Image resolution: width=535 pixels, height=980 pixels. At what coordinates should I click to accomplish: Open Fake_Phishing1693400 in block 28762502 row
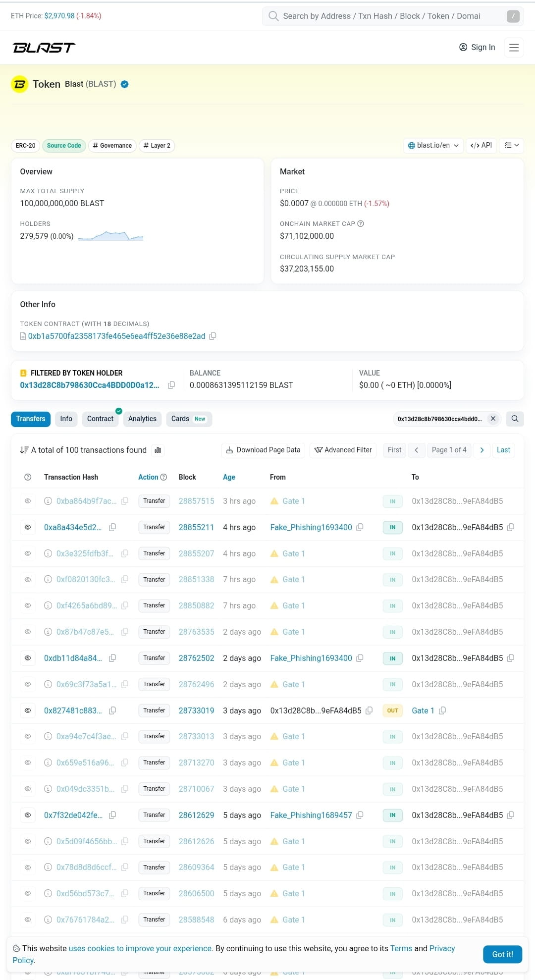[x=311, y=658]
